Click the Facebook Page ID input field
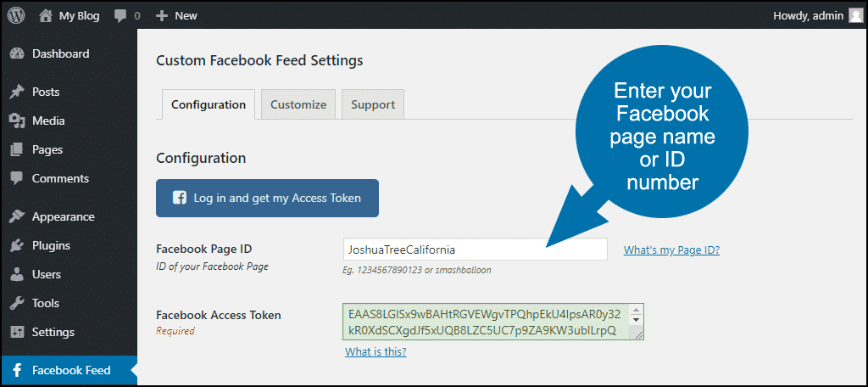Image resolution: width=868 pixels, height=387 pixels. click(475, 250)
